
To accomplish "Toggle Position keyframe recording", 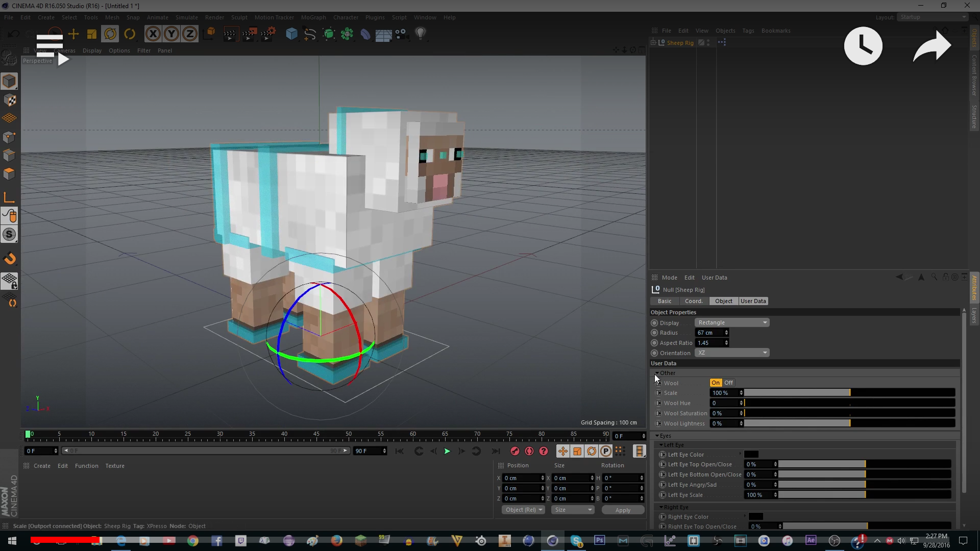I will click(x=562, y=451).
